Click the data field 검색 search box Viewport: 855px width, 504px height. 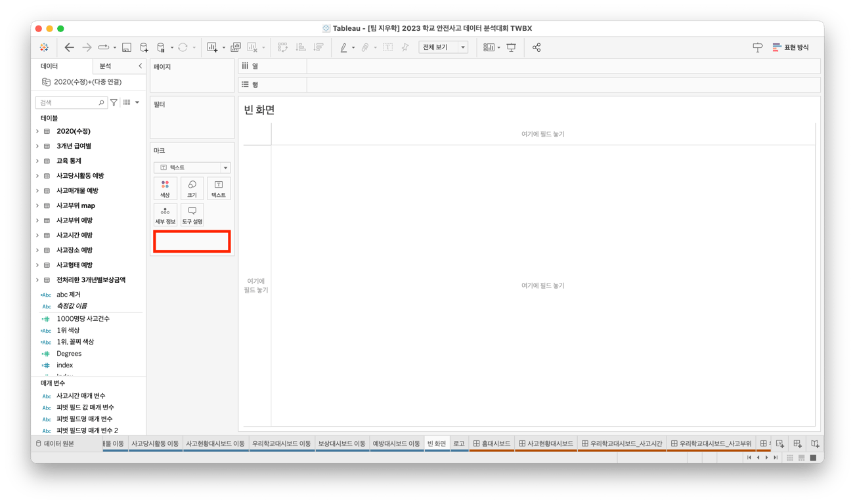pyautogui.click(x=71, y=102)
